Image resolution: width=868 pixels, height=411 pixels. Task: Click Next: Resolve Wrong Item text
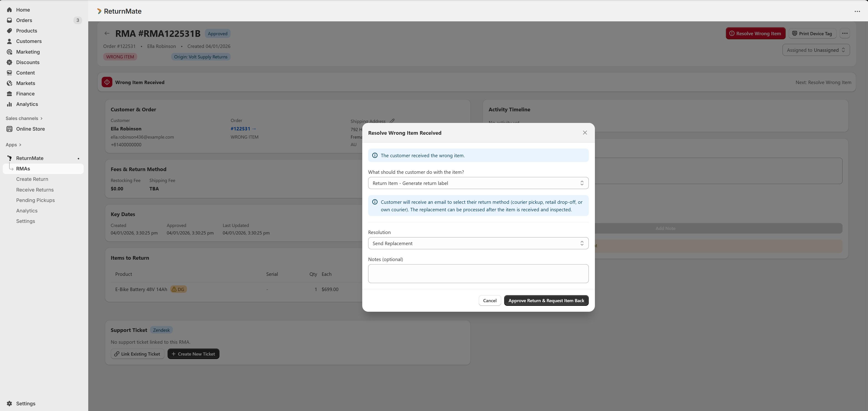(x=823, y=82)
